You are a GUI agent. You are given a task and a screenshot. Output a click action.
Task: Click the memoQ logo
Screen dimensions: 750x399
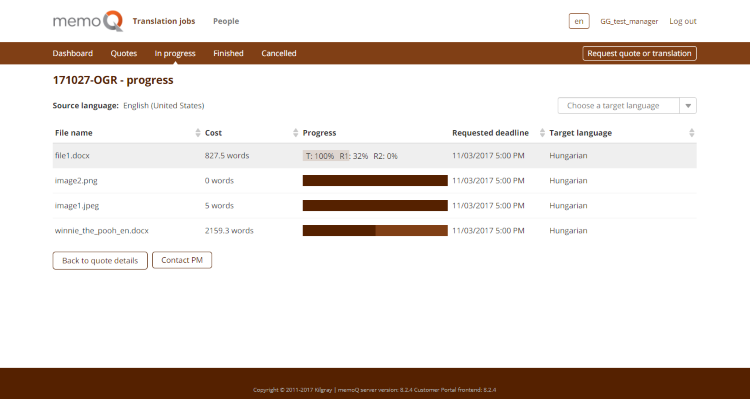[88, 21]
